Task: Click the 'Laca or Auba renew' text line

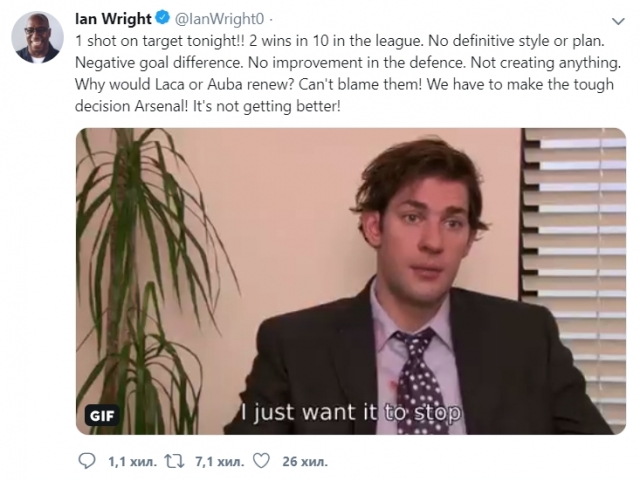Action: 224,84
